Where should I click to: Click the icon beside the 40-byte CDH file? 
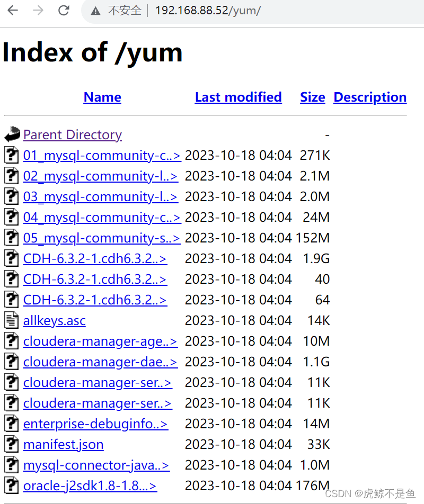click(12, 278)
